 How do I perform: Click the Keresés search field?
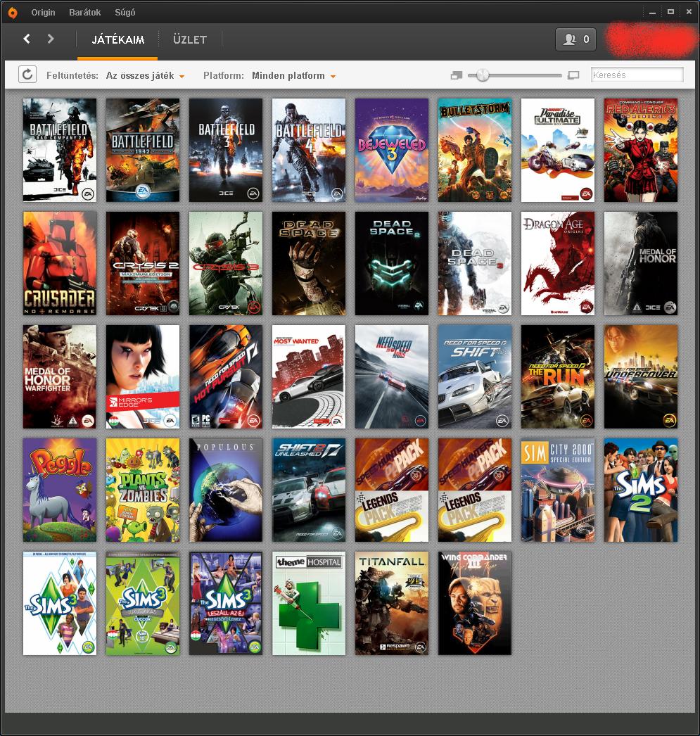[637, 75]
